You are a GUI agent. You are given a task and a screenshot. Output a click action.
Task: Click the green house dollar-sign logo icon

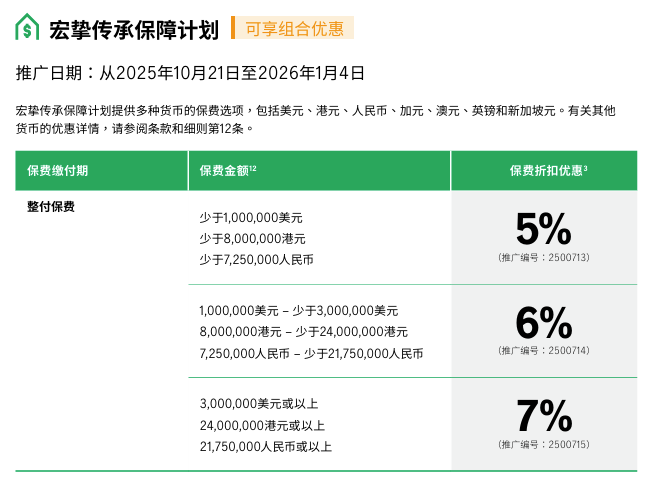27,28
